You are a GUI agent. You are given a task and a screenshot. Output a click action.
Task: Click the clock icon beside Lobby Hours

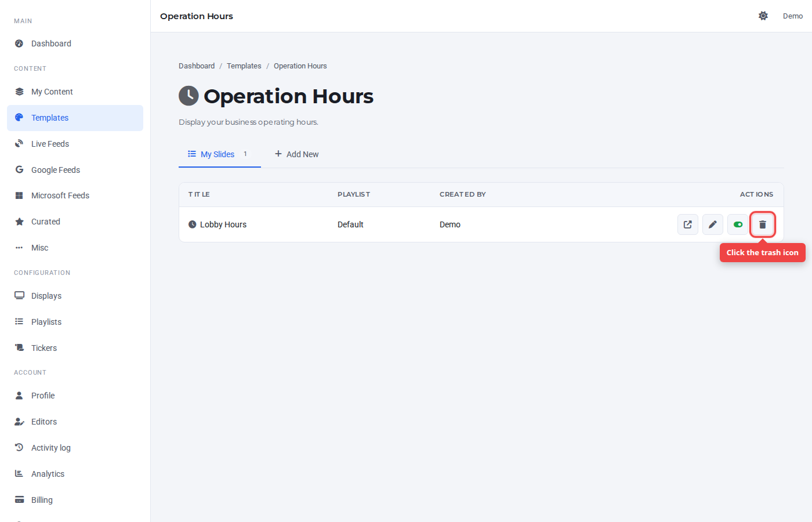click(x=193, y=224)
